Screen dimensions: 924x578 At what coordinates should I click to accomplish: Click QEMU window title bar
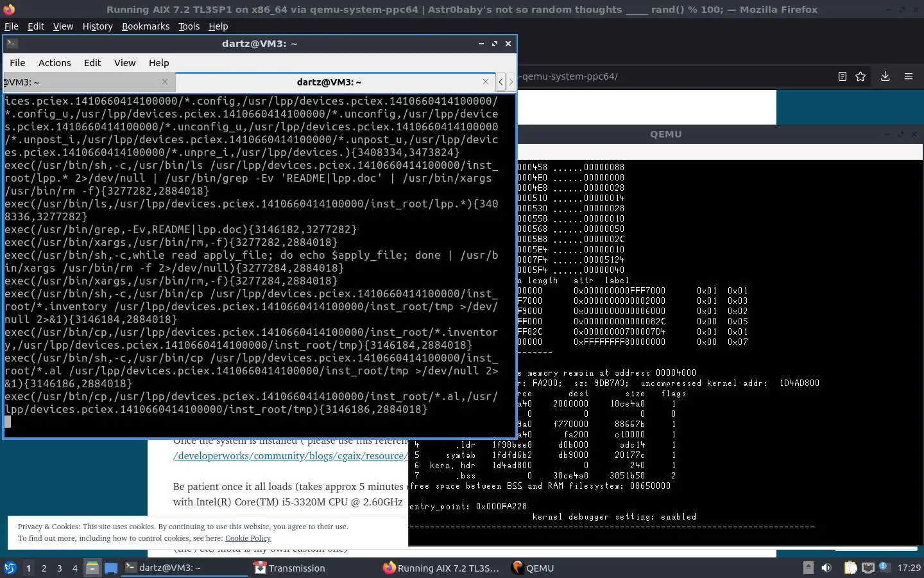(x=665, y=134)
